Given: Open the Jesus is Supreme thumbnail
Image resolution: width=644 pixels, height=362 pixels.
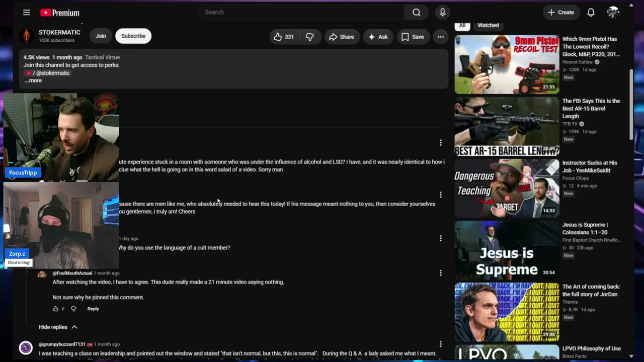Looking at the screenshot, I should coord(507,250).
